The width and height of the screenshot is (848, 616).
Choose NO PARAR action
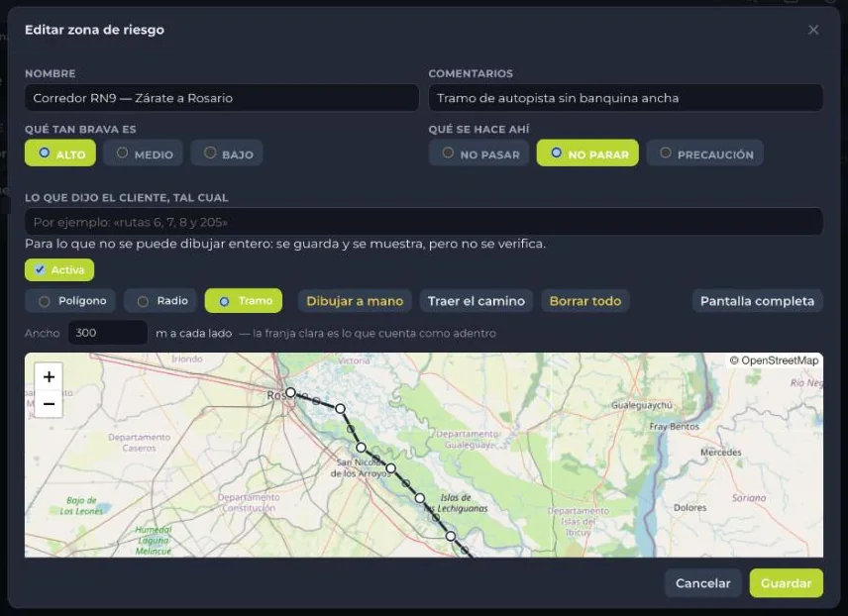pos(587,154)
